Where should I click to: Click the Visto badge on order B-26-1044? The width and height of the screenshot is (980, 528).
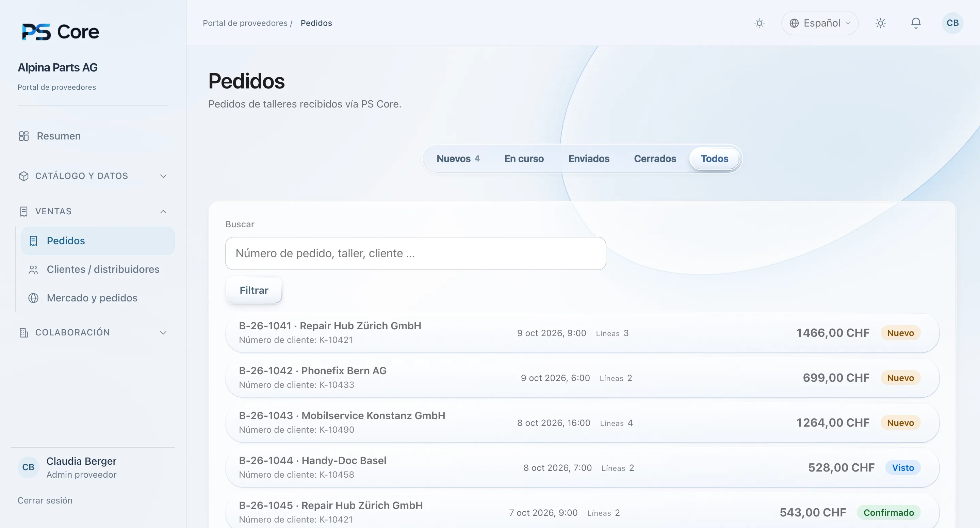[903, 468]
